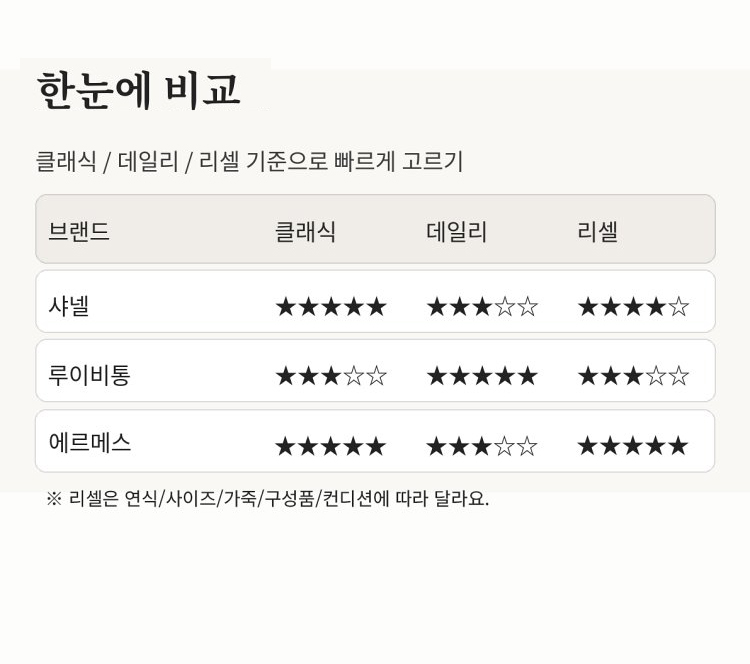Click 에르메스's 데일리 star rating
This screenshot has width=750, height=664.
tap(481, 446)
